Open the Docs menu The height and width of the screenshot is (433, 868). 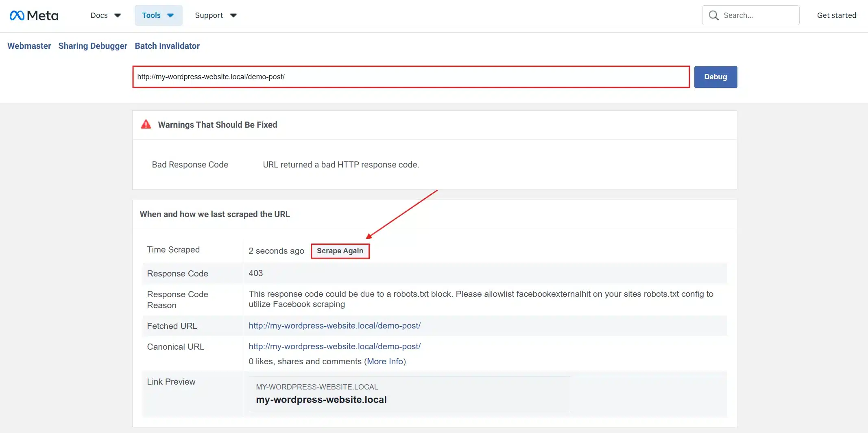tap(105, 15)
